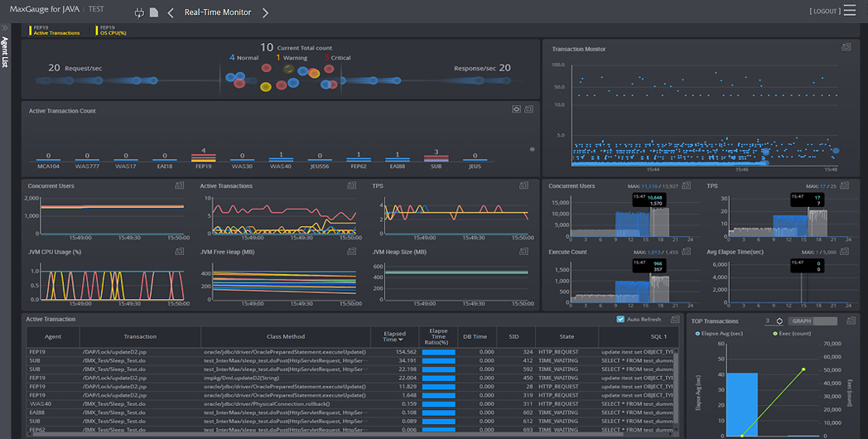This screenshot has width=868, height=439.
Task: Maximize the JVM Heap Size chart
Action: pyautogui.click(x=523, y=251)
